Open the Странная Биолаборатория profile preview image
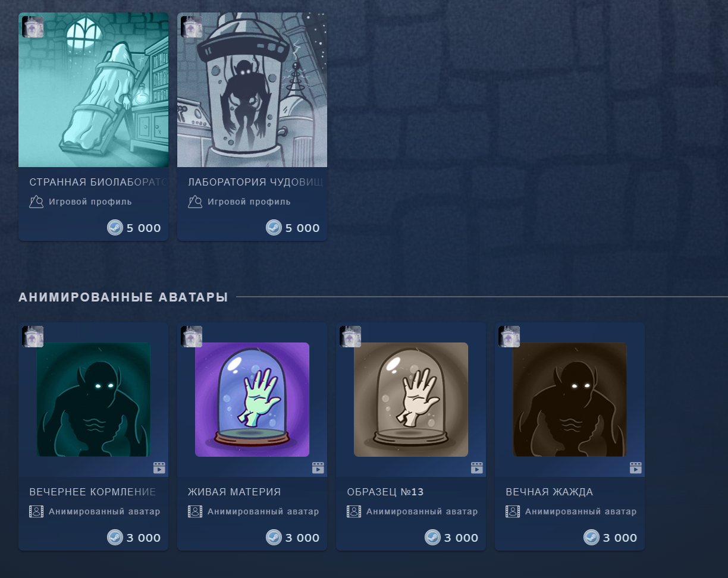 coord(93,90)
